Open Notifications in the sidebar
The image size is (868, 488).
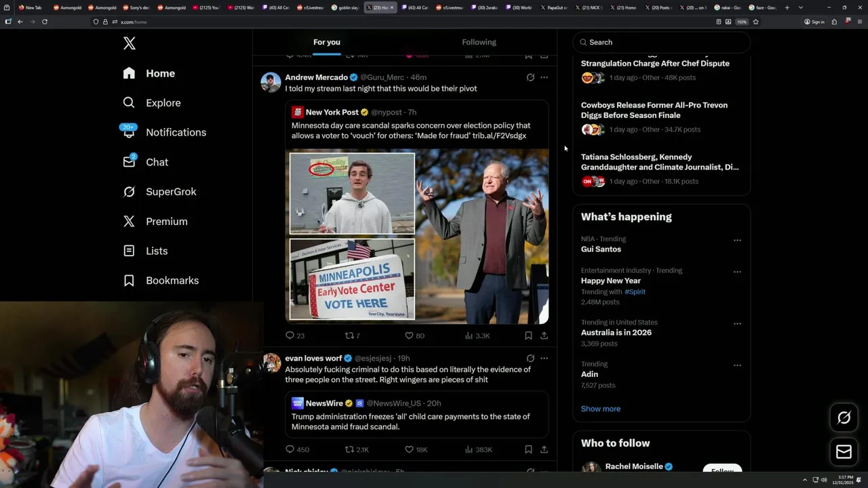[164, 132]
